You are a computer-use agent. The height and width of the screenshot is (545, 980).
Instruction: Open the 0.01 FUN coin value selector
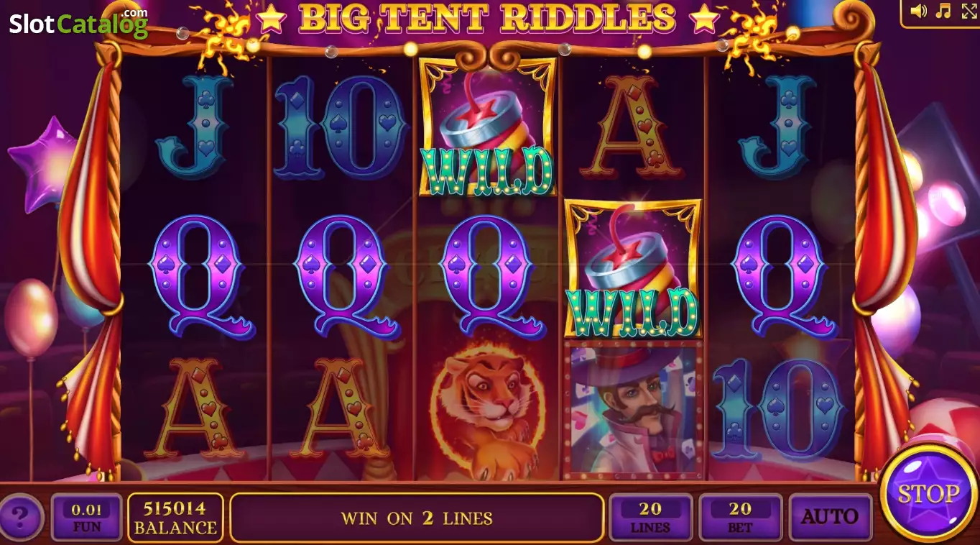coord(87,516)
